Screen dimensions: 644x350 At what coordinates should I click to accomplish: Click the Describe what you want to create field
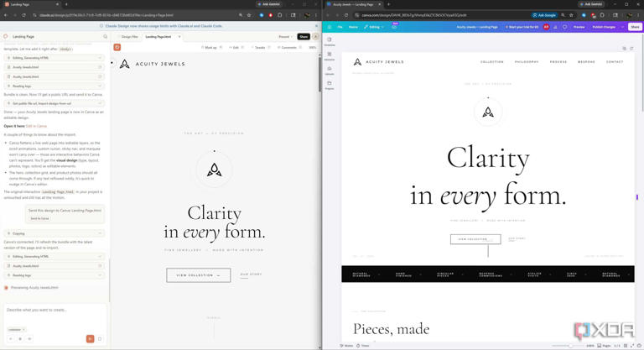click(x=55, y=310)
